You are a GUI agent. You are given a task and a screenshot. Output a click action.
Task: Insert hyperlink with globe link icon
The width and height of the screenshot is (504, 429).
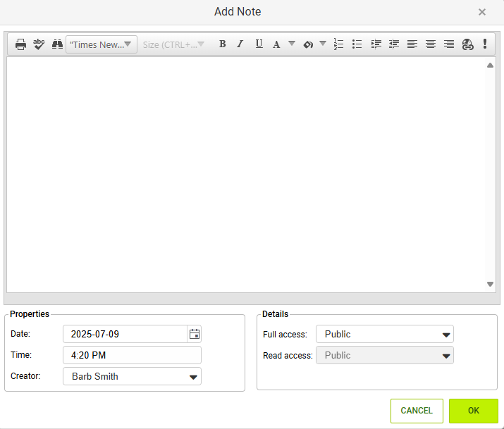coord(467,44)
